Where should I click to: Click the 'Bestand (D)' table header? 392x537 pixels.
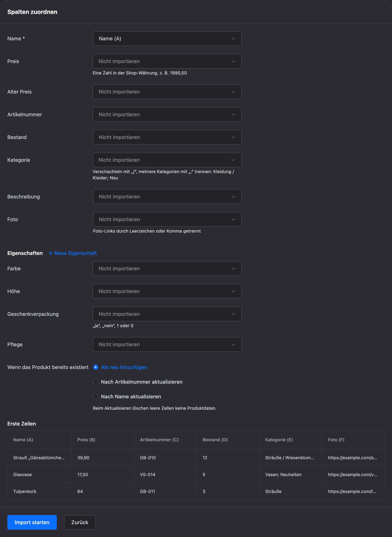228,440
